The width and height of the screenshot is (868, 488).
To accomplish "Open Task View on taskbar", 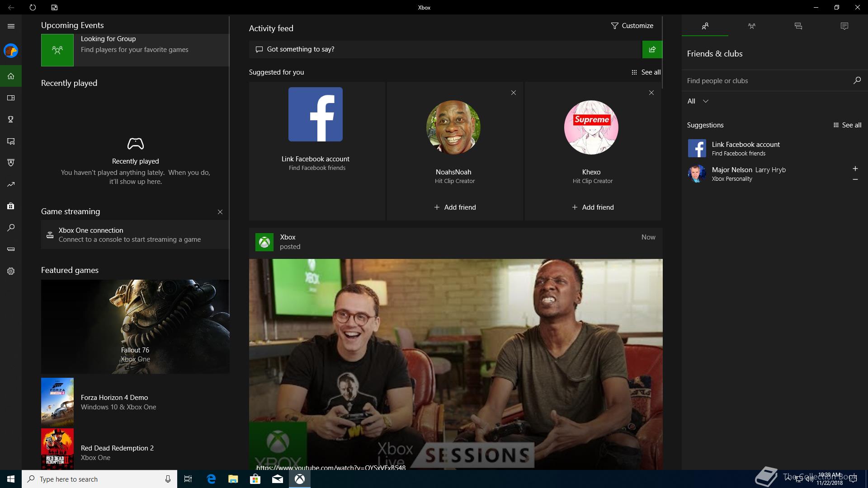I will tap(188, 479).
